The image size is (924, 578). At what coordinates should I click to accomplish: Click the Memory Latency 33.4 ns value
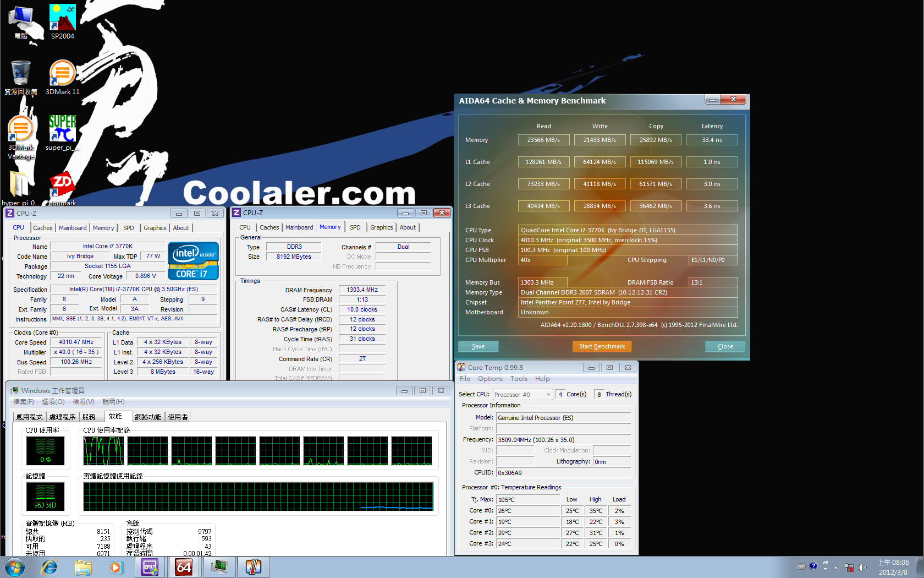[x=712, y=140]
